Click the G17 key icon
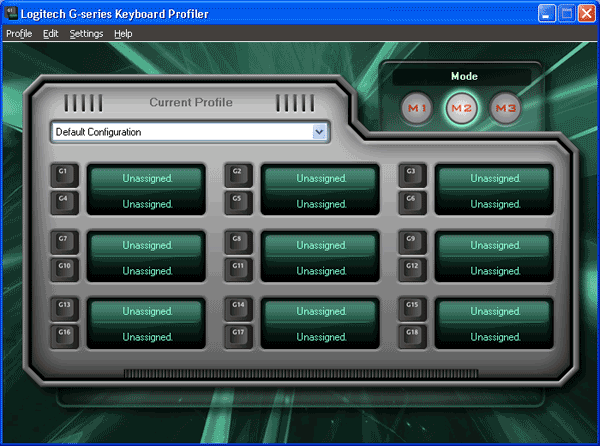This screenshot has width=600, height=446. pos(238,336)
